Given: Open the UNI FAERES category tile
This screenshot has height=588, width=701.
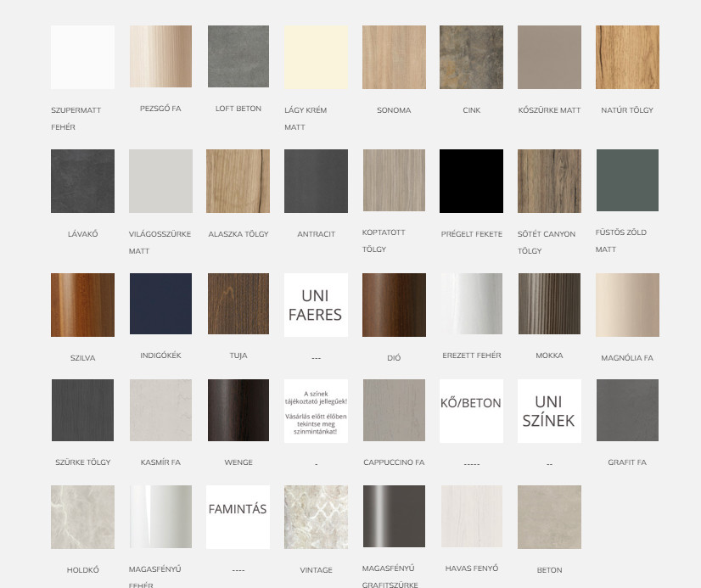Looking at the screenshot, I should 316,305.
